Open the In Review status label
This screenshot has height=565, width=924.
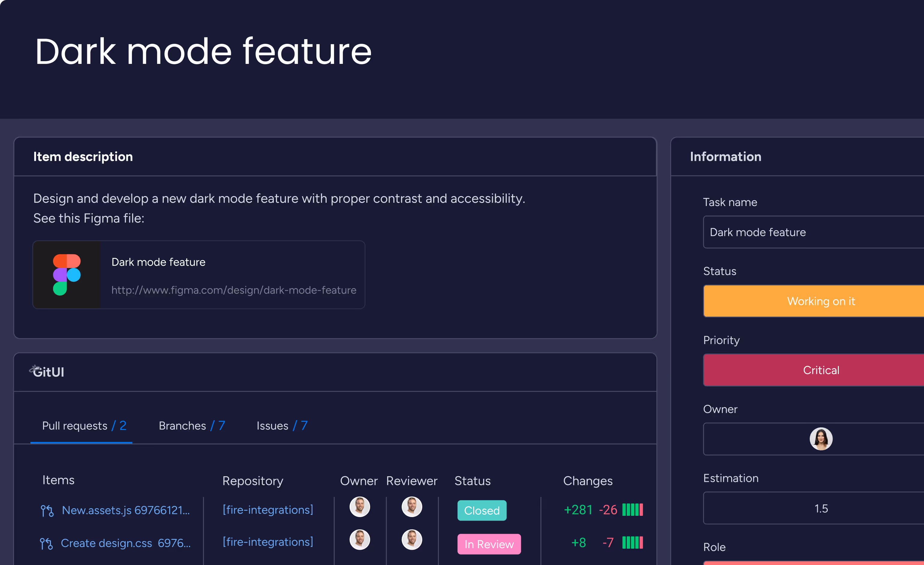[489, 544]
